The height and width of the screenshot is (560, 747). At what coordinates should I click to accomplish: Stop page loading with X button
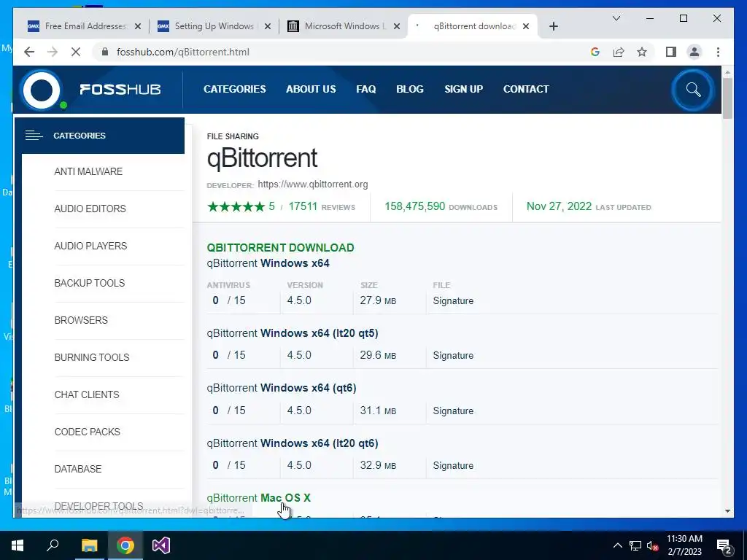(x=75, y=52)
